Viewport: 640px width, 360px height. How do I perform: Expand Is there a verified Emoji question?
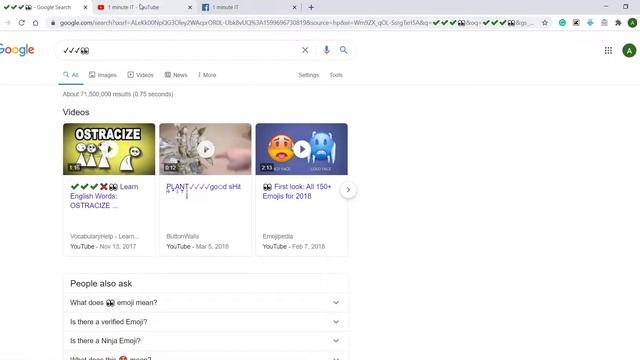(x=206, y=322)
